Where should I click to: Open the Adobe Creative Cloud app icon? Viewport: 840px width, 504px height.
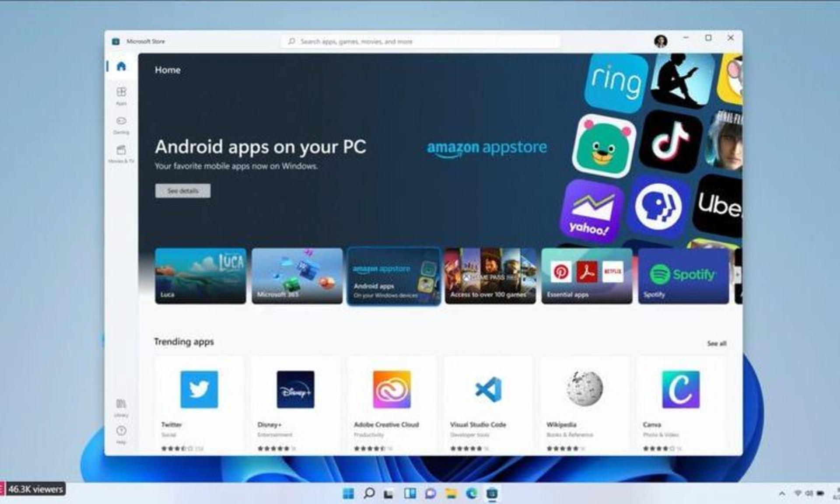[392, 389]
